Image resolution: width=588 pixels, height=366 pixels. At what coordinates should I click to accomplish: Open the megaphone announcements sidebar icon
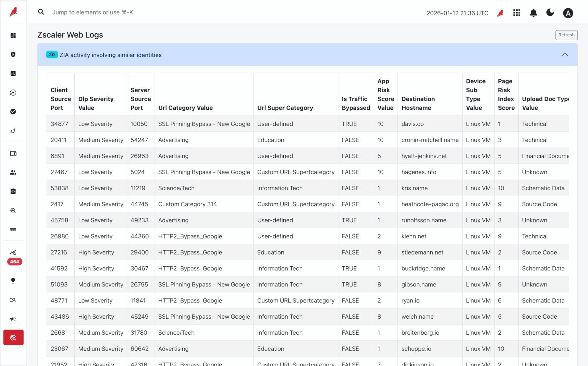point(13,319)
